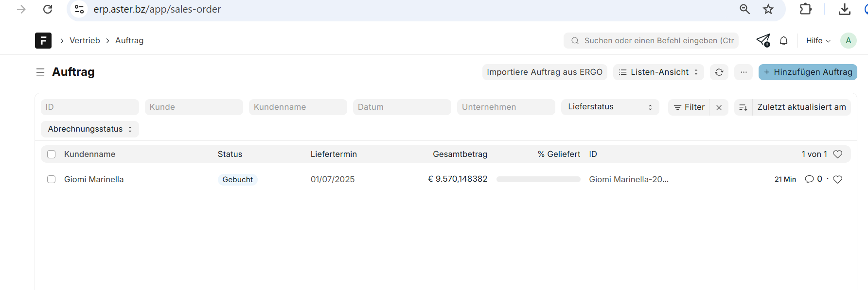Click Hinzufügen Auftrag button
Image resolution: width=868 pixels, height=290 pixels.
coord(808,72)
